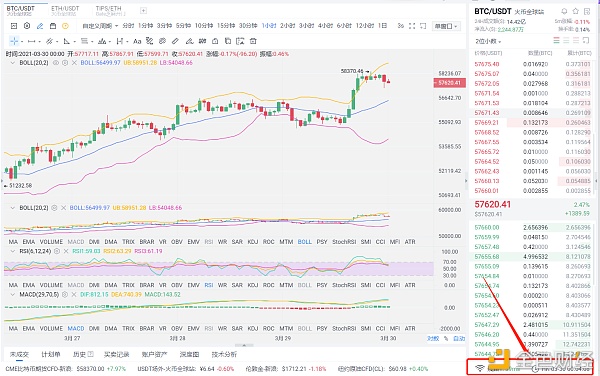This screenshot has width=600, height=376.
Task: Open settings gear for the RSI(6,12,24) indicator
Action: tap(57, 251)
